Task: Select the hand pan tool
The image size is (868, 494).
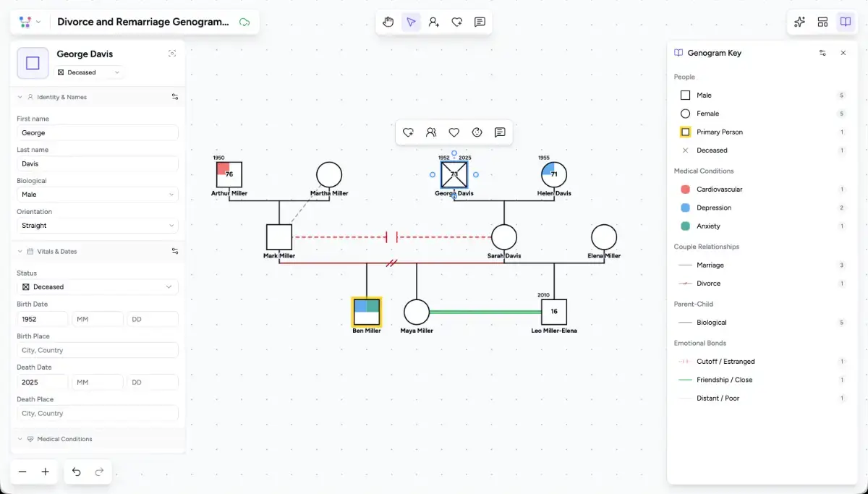Action: tap(388, 22)
